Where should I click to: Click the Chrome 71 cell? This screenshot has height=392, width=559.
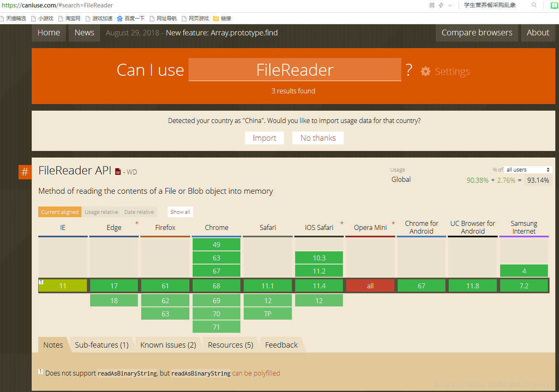tap(217, 327)
